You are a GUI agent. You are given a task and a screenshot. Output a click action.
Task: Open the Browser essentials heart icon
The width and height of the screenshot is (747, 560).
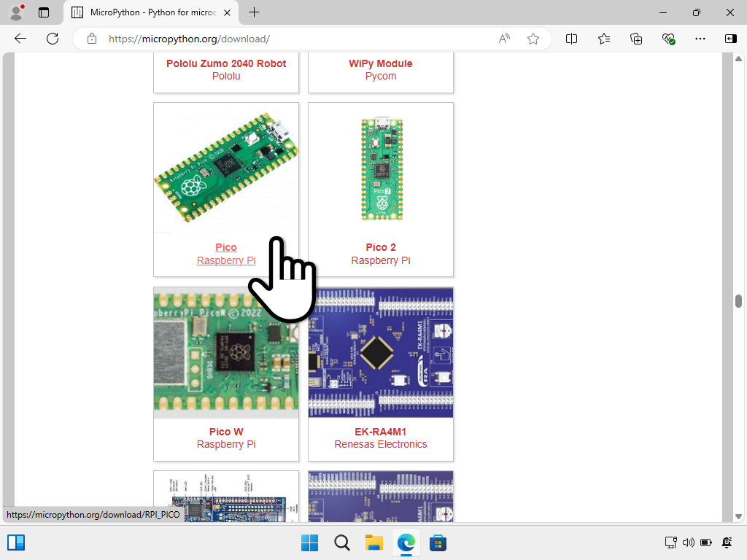coord(668,39)
